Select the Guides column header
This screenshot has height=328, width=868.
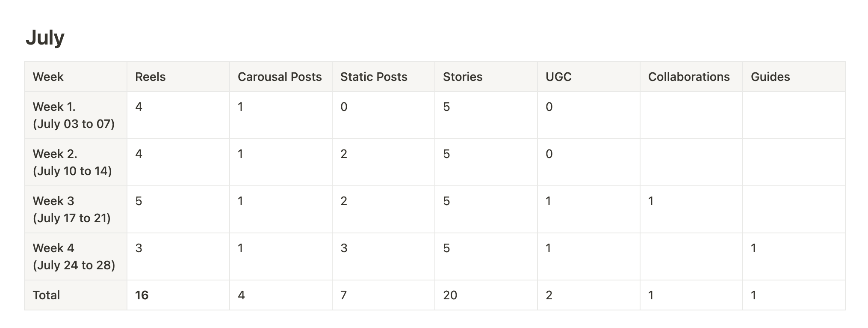(794, 77)
